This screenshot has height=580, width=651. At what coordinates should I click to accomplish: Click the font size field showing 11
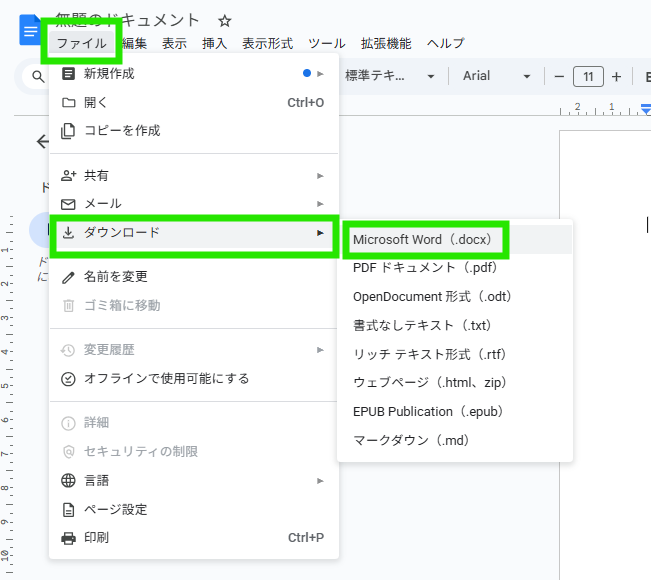coord(588,76)
